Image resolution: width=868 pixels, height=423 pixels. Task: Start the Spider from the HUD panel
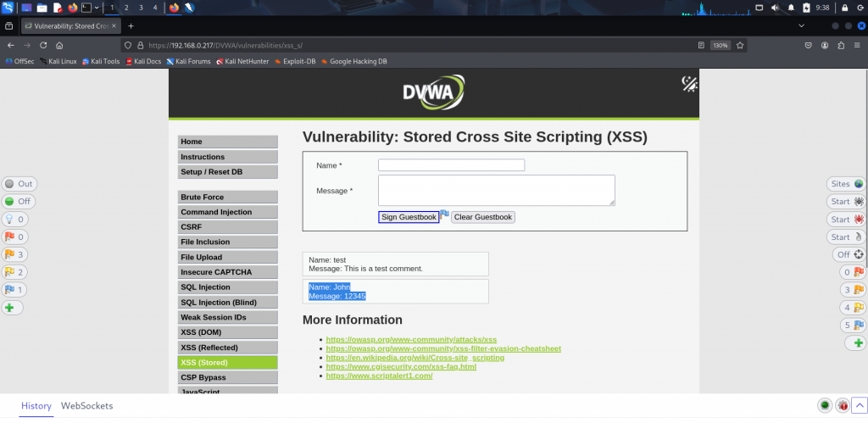[847, 202]
